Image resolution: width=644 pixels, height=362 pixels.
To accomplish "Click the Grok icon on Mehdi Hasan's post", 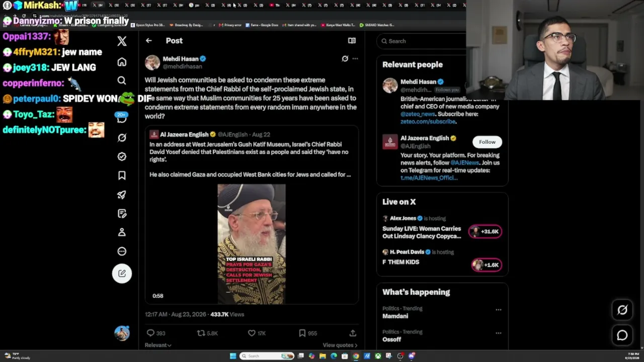I will [345, 59].
